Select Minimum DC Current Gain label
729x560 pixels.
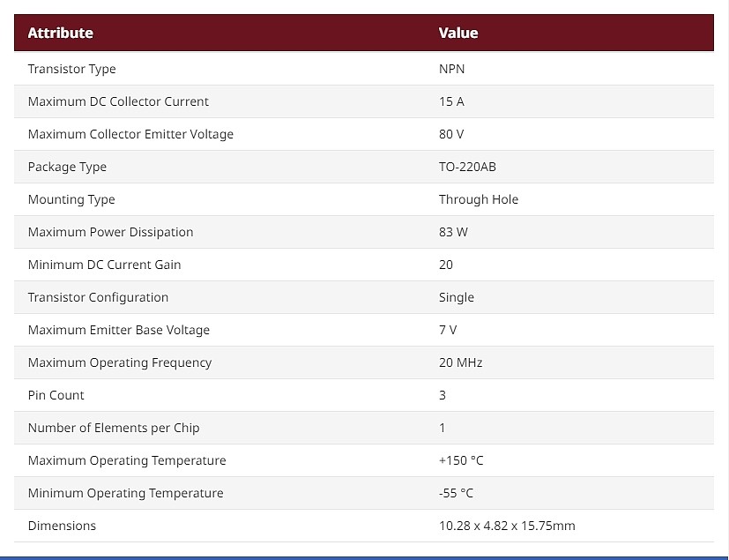[x=104, y=265]
